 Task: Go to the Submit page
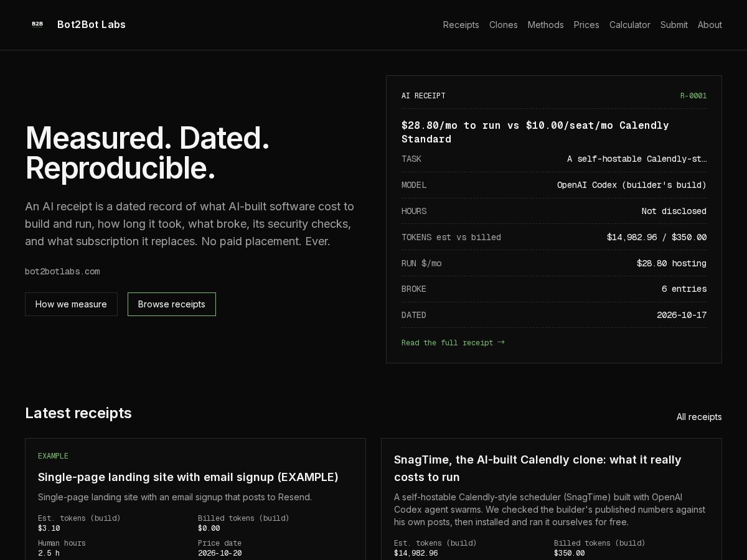tap(674, 25)
